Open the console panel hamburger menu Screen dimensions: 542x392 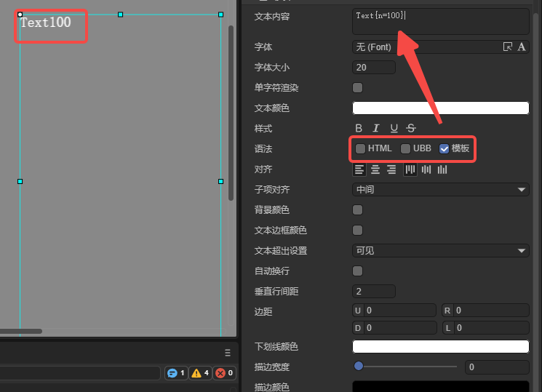pyautogui.click(x=228, y=353)
